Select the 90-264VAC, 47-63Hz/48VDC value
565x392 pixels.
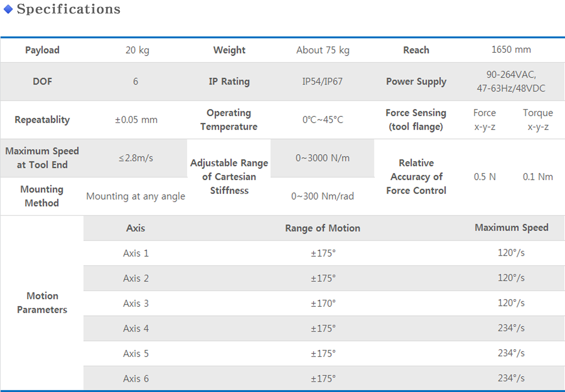511,81
